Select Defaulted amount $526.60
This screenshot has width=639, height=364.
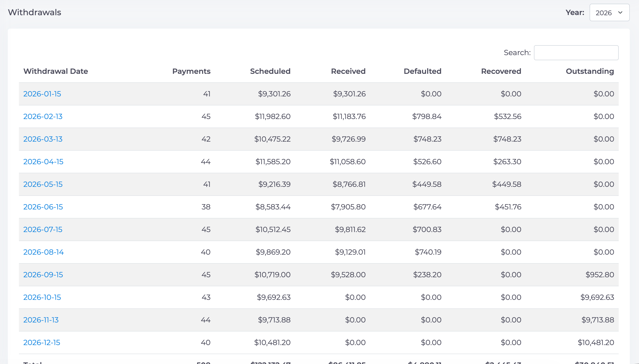(427, 161)
